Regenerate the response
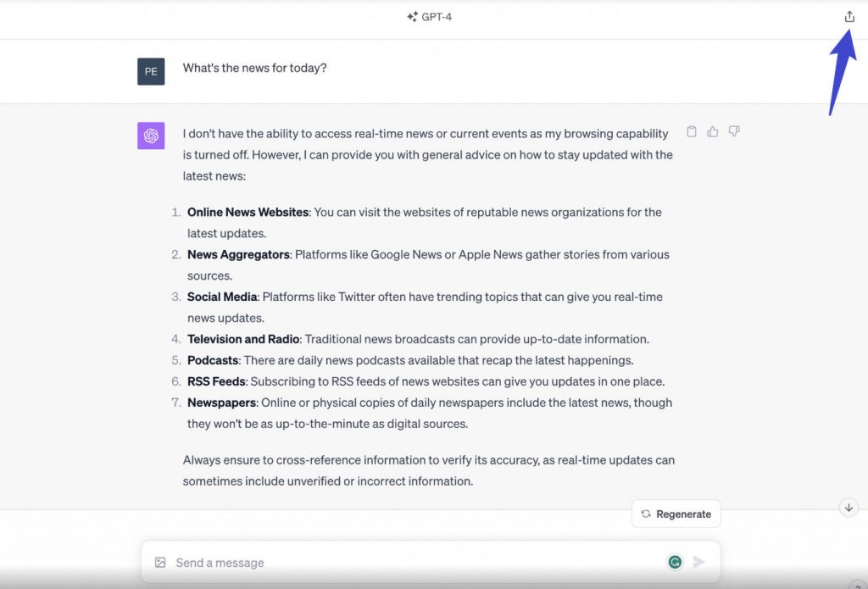The height and width of the screenshot is (589, 868). (676, 514)
